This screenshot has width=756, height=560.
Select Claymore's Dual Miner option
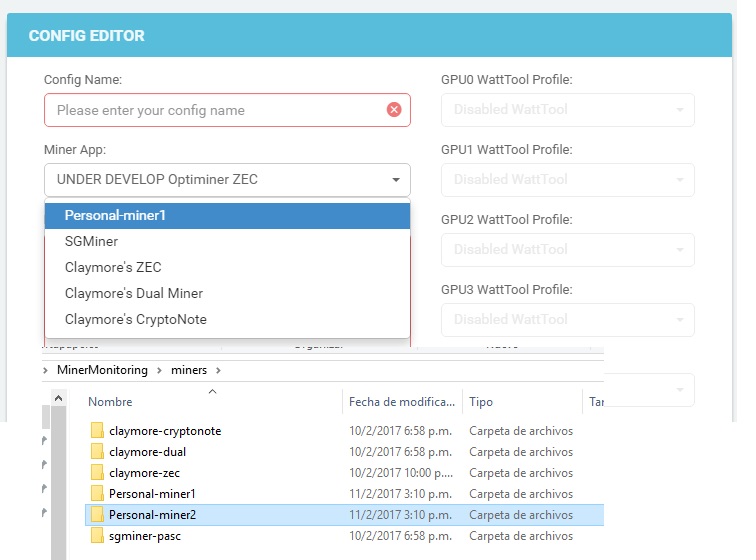[x=227, y=293]
